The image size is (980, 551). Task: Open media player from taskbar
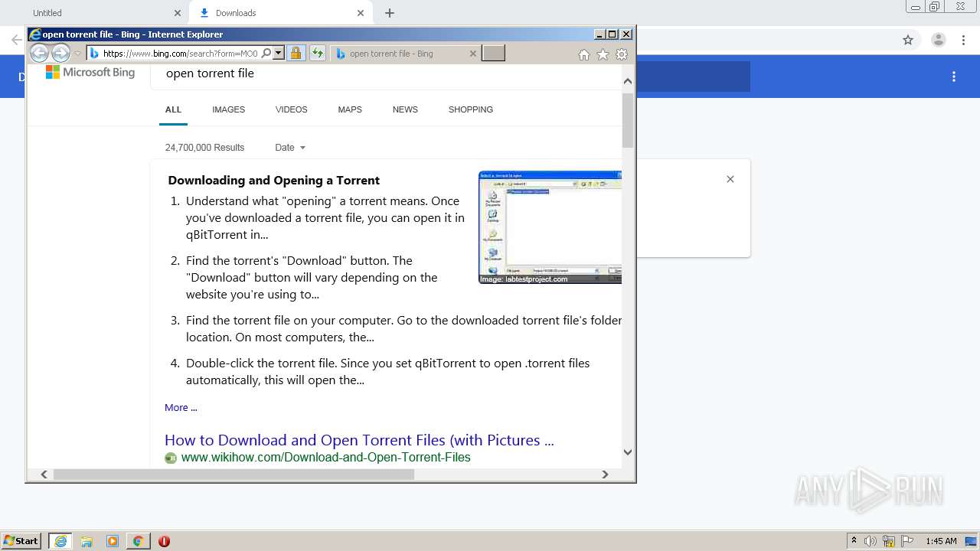(x=113, y=541)
